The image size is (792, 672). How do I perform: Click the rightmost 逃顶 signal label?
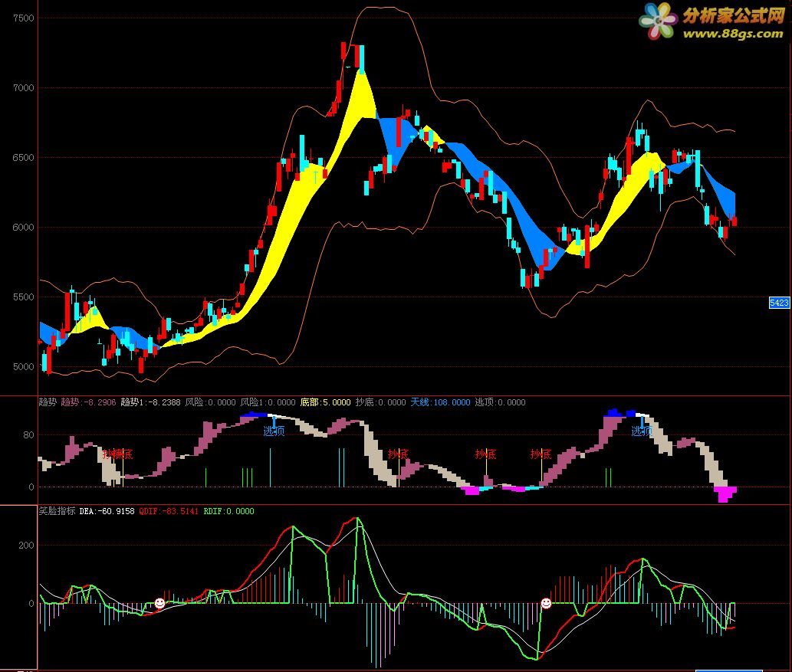tap(642, 431)
